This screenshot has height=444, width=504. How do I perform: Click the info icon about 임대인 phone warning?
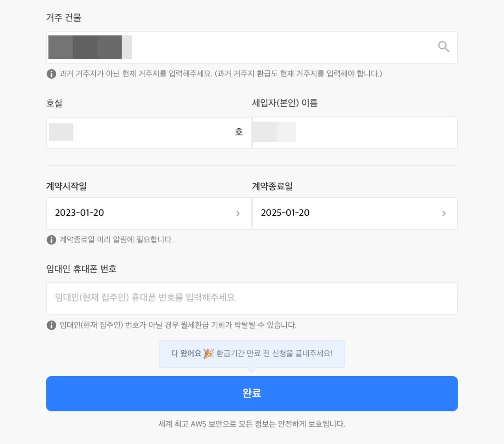coord(51,325)
